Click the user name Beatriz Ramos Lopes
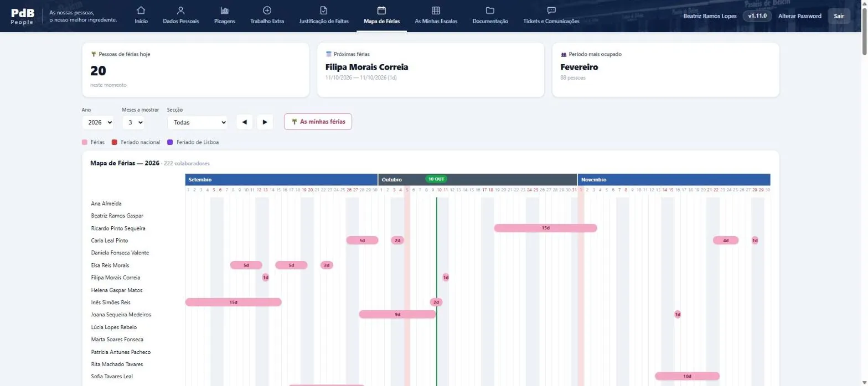Screen dimensions: 868x386 click(710, 16)
